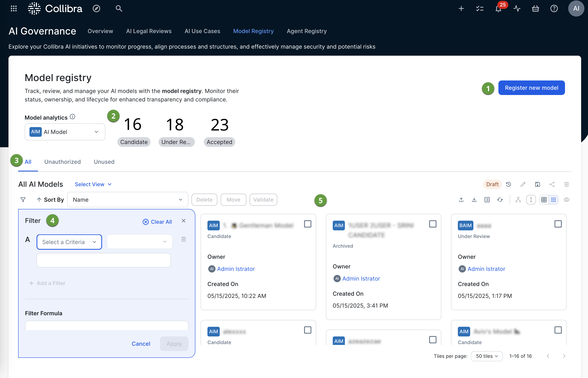
Task: Open the global search icon
Action: click(119, 9)
